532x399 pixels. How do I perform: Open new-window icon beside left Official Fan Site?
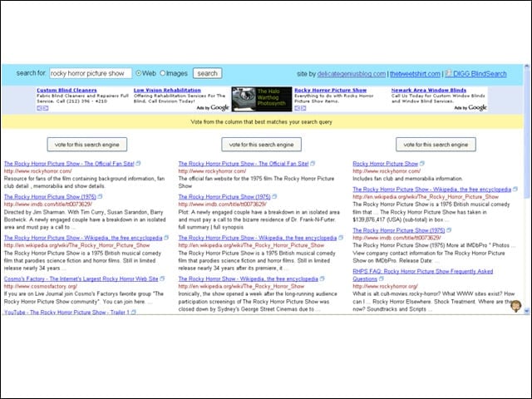coord(138,163)
